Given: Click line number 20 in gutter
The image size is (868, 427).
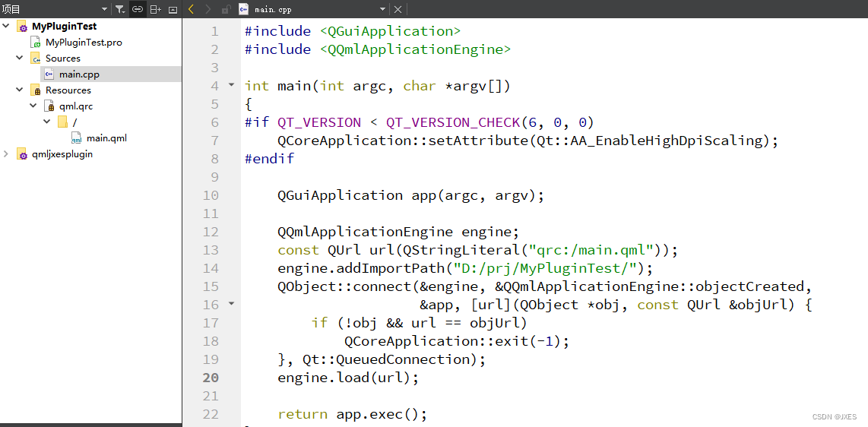Looking at the screenshot, I should [x=211, y=378].
